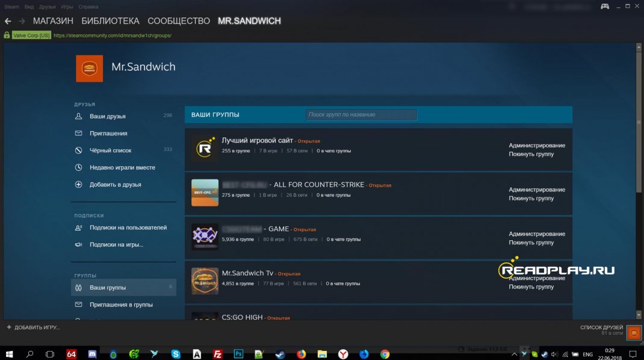This screenshot has width=644, height=360.
Task: Open the CS:GO HIGH group
Action: [x=242, y=317]
